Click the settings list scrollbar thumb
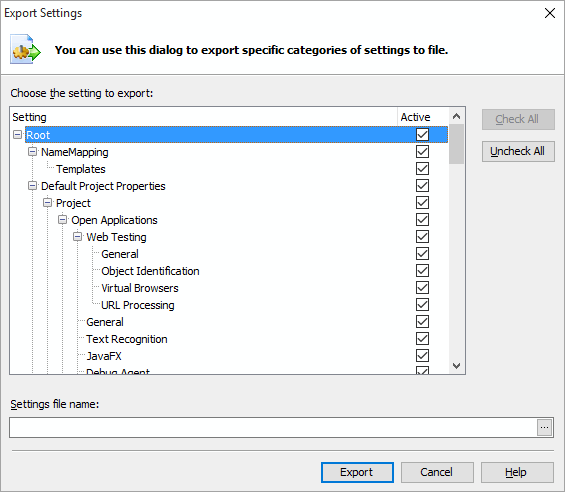Image resolution: width=565 pixels, height=492 pixels. pos(456,144)
